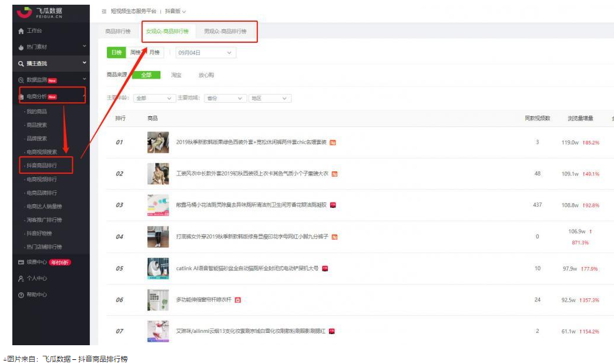
Task: Select the 日榜 daily ranking toggle
Action: point(116,53)
